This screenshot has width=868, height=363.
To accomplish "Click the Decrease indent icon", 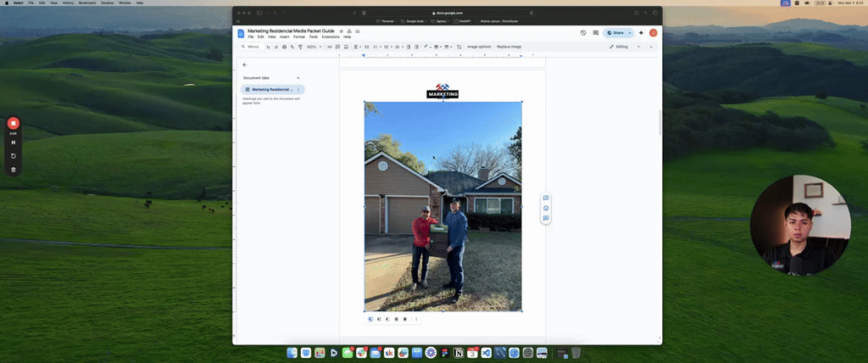I will coord(409,47).
